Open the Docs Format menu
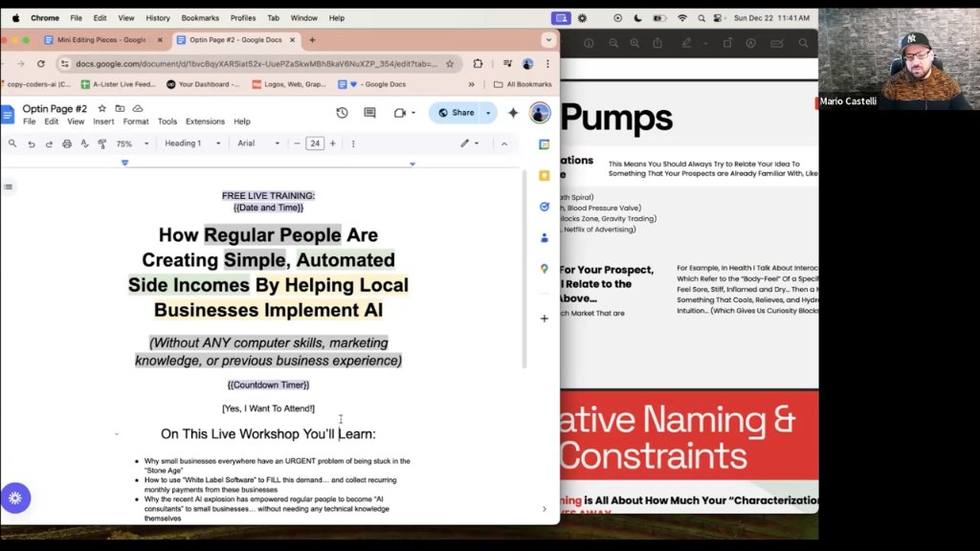This screenshot has height=551, width=980. pyautogui.click(x=136, y=121)
